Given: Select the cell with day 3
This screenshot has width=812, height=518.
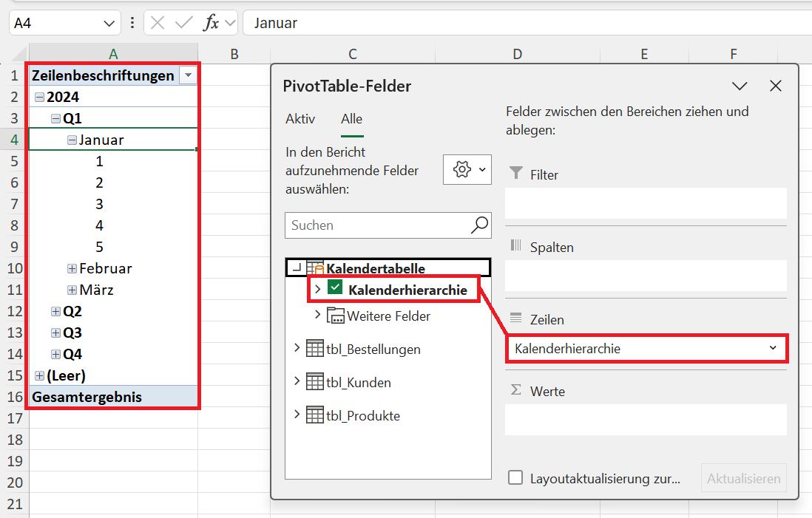Looking at the screenshot, I should (x=113, y=204).
